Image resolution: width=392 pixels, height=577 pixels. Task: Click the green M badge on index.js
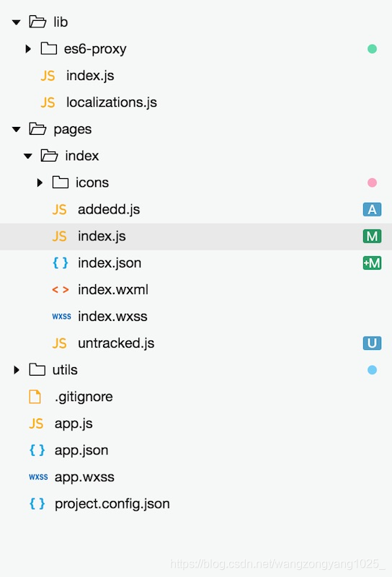click(372, 237)
